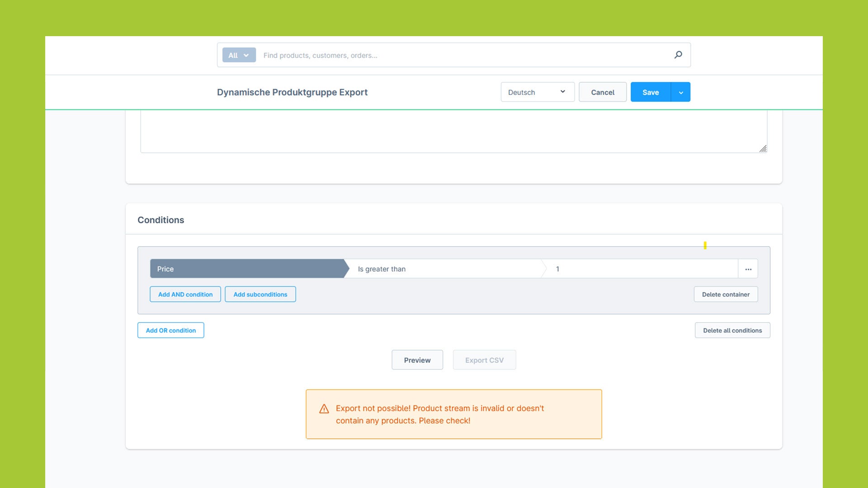Click Add OR condition button

[171, 330]
